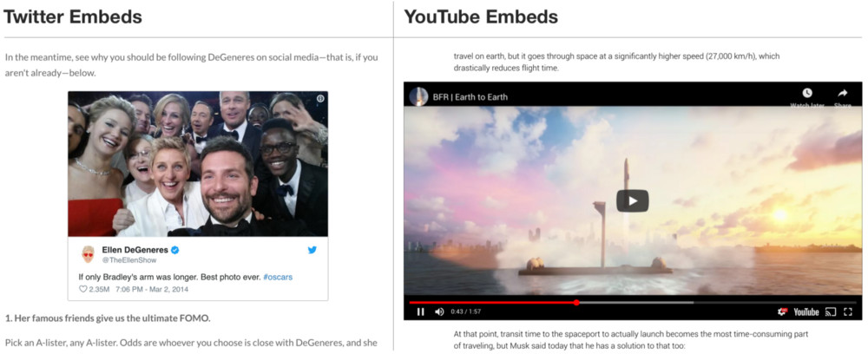Click the #oscars hashtag link
The image size is (868, 354).
[278, 277]
